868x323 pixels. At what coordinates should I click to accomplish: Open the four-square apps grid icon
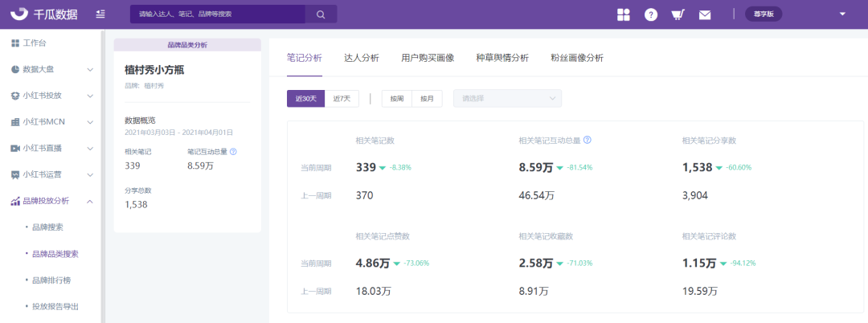pyautogui.click(x=624, y=15)
